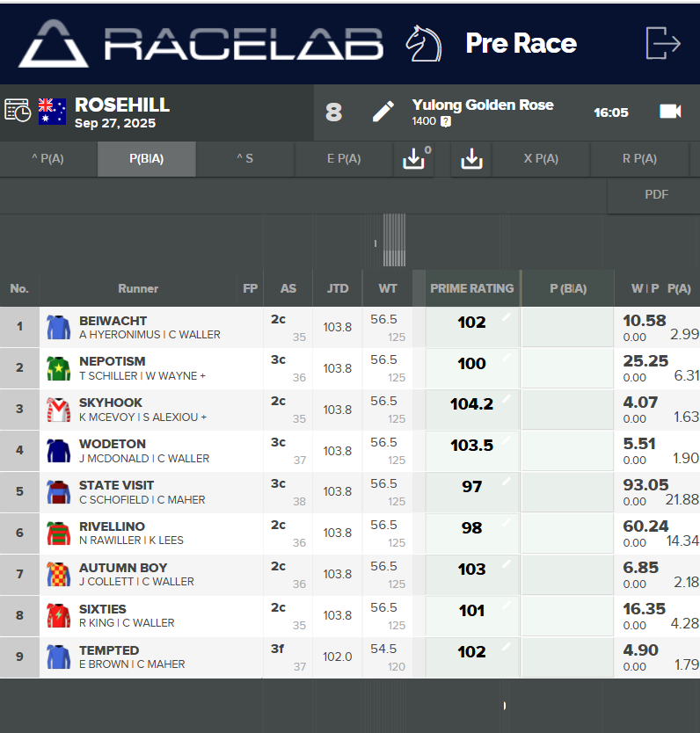
Task: Click the PDF button
Action: click(656, 195)
